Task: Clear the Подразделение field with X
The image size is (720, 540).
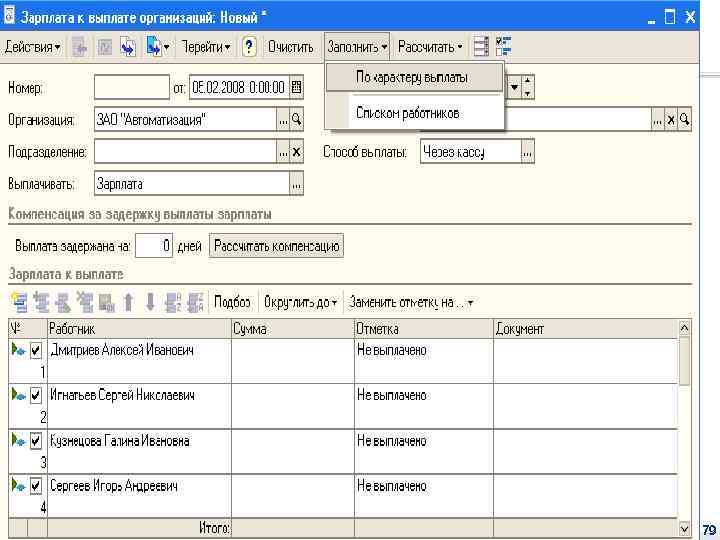Action: [x=297, y=152]
